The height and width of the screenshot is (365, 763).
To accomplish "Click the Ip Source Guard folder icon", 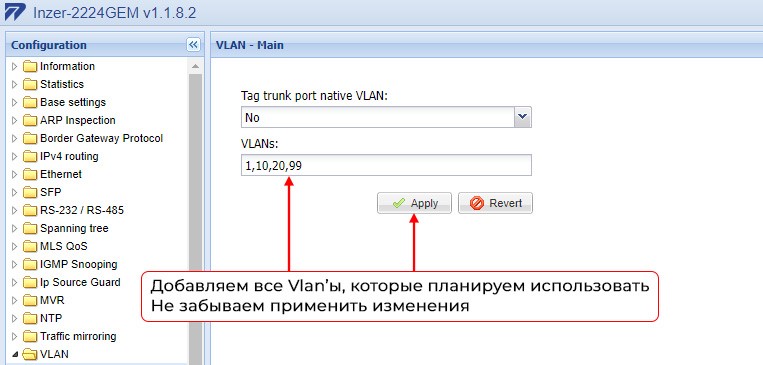I will tap(30, 282).
